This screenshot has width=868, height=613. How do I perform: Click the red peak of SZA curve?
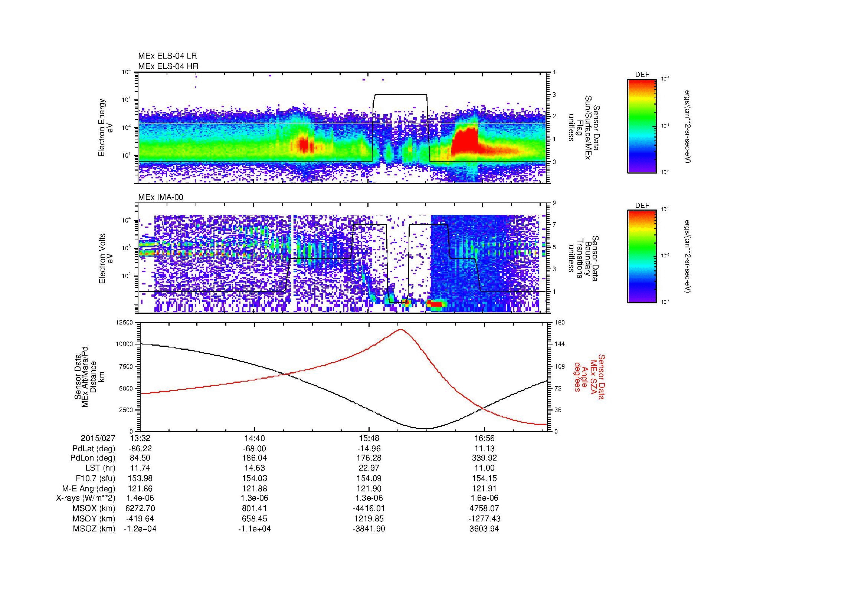point(401,330)
